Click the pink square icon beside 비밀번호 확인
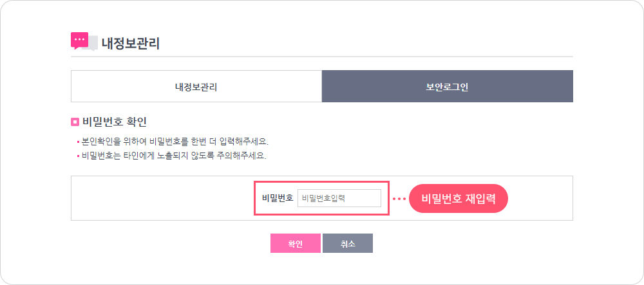644x285 pixels. pyautogui.click(x=75, y=122)
